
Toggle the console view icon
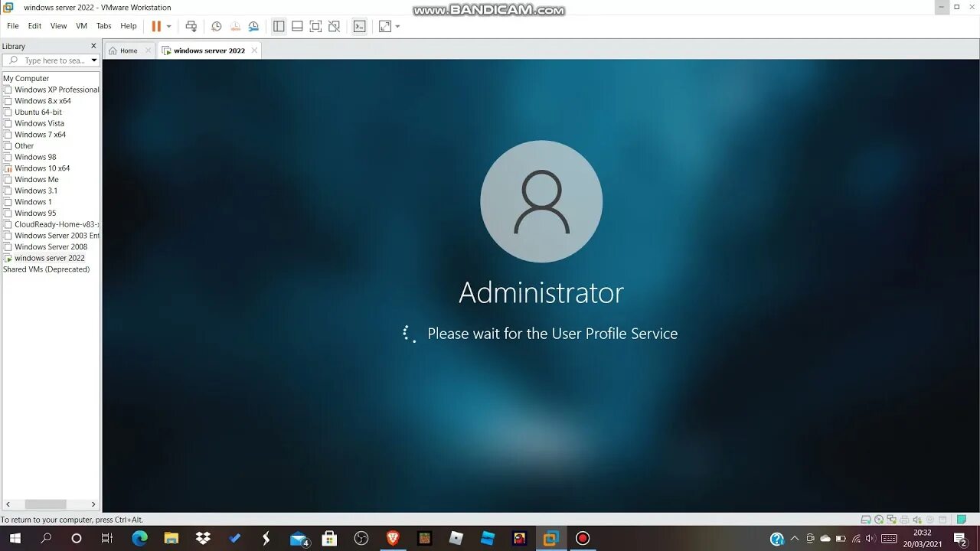[x=359, y=26]
